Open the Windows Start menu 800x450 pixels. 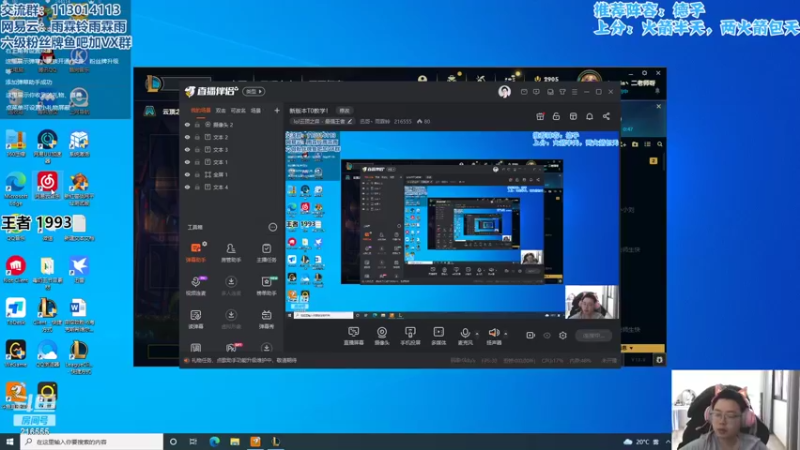pos(10,442)
